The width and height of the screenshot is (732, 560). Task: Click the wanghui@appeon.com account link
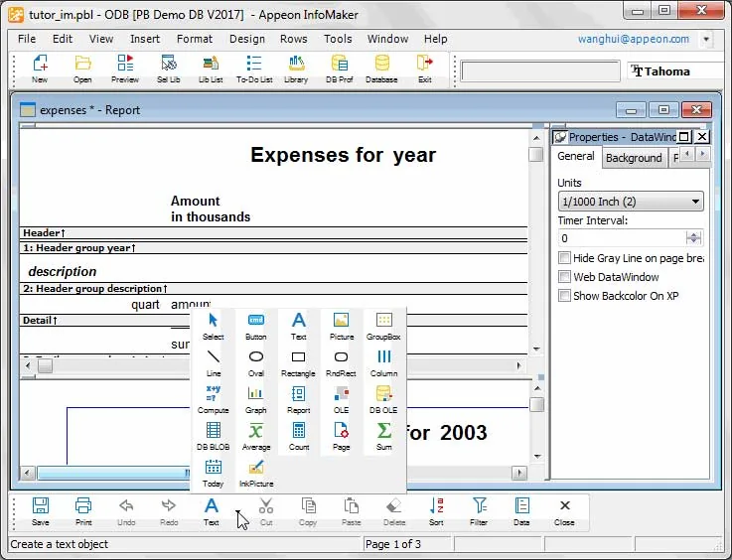click(634, 39)
